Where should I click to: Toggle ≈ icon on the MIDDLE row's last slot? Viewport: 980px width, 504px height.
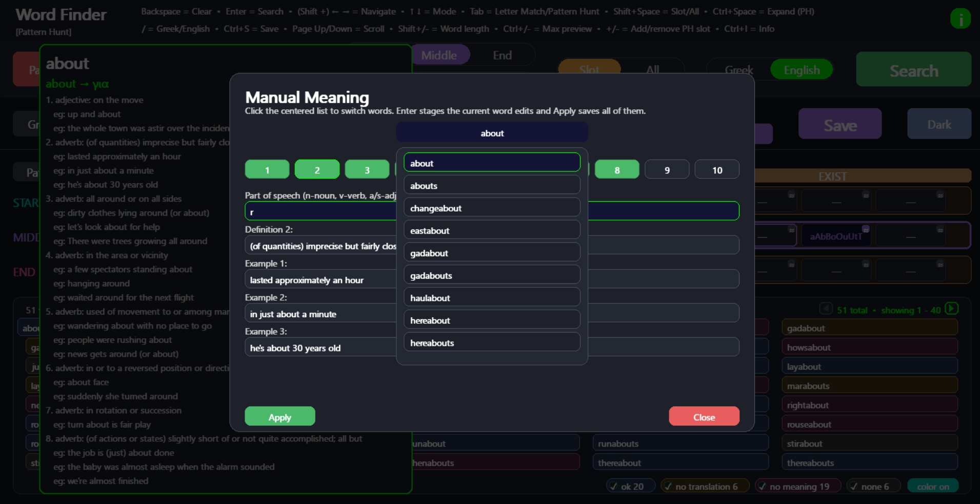940,230
